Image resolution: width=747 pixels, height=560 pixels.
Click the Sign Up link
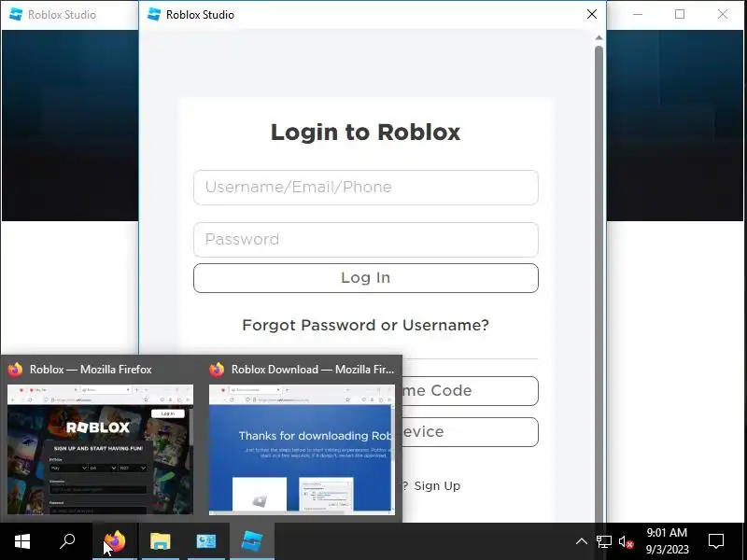point(437,485)
